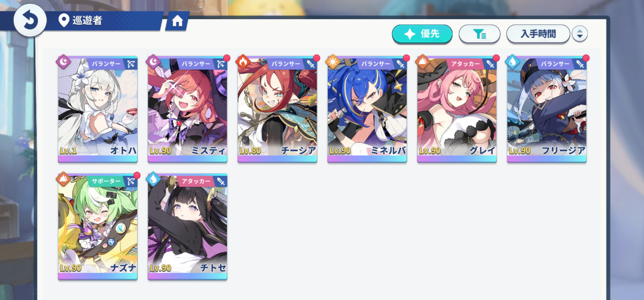Click the moon element icon on オトハ
644x300 pixels.
63,61
